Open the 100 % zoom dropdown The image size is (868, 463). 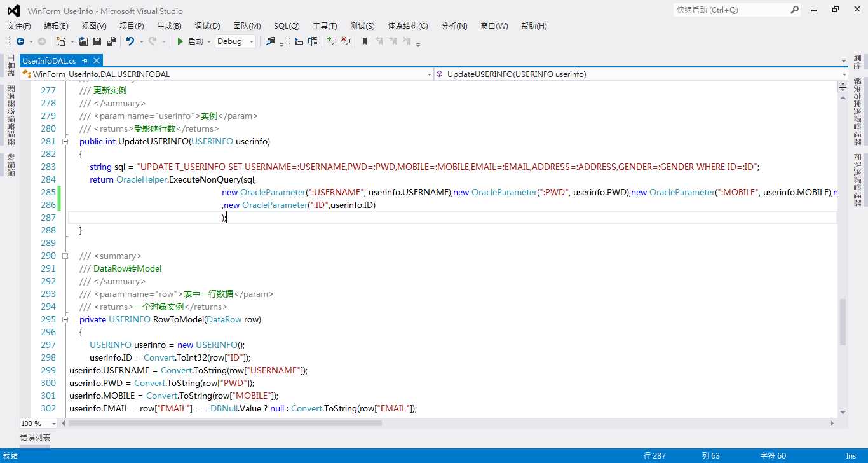click(38, 424)
